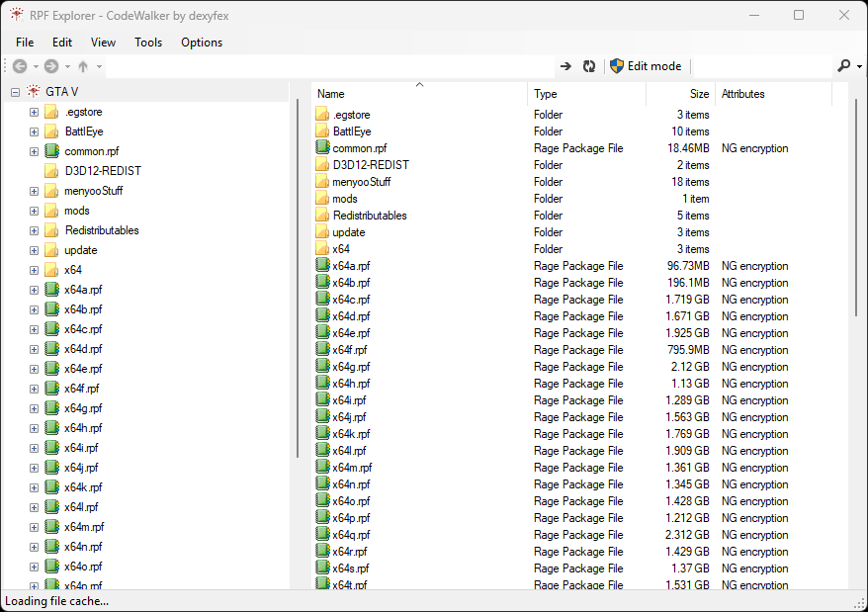Viewport: 868px width, 612px height.
Task: Select Redistributables folder icon in tree
Action: coord(51,229)
